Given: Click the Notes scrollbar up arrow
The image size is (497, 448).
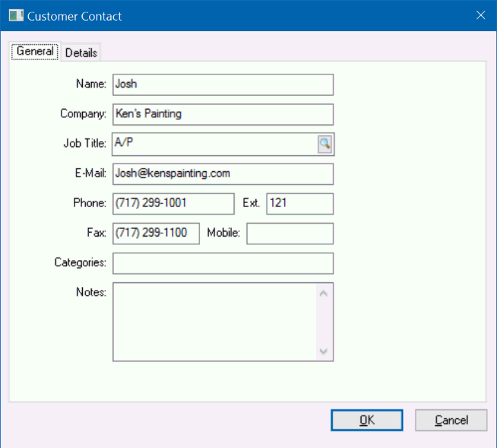Looking at the screenshot, I should point(324,293).
